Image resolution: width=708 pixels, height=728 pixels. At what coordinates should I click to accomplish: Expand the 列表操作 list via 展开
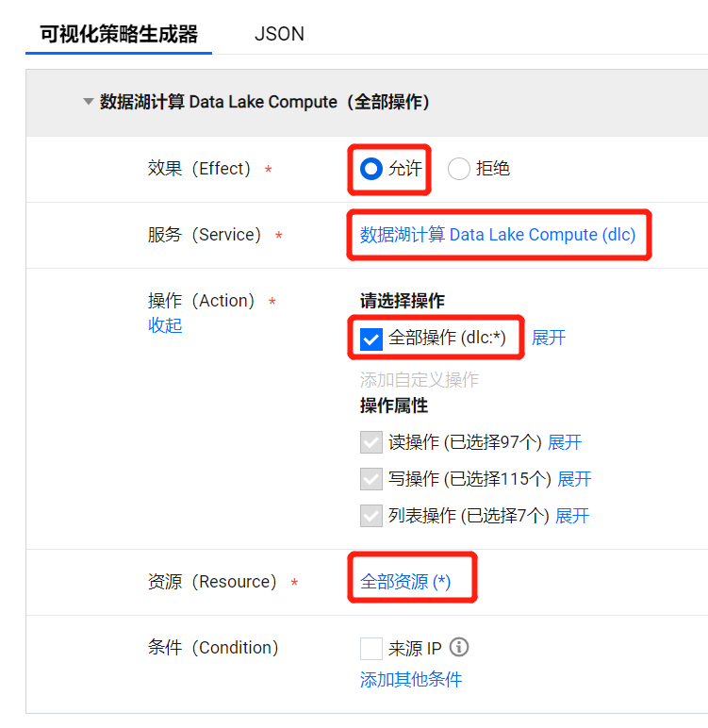(x=572, y=516)
